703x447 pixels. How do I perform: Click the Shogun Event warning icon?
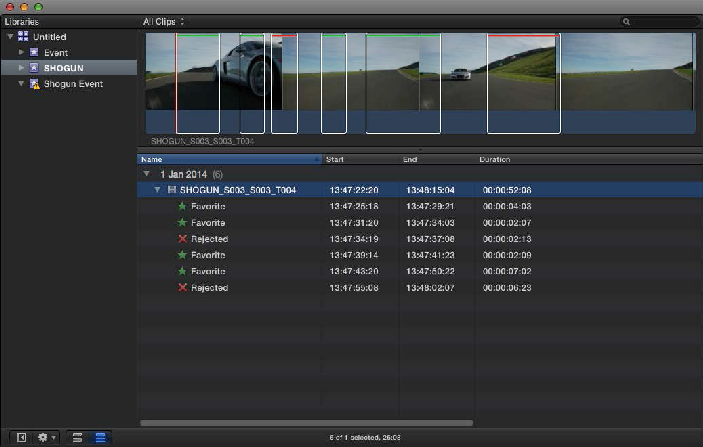(35, 84)
